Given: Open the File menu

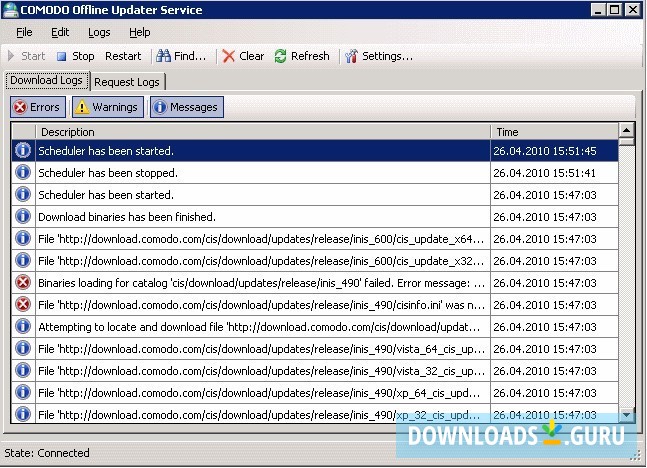Looking at the screenshot, I should (24, 32).
